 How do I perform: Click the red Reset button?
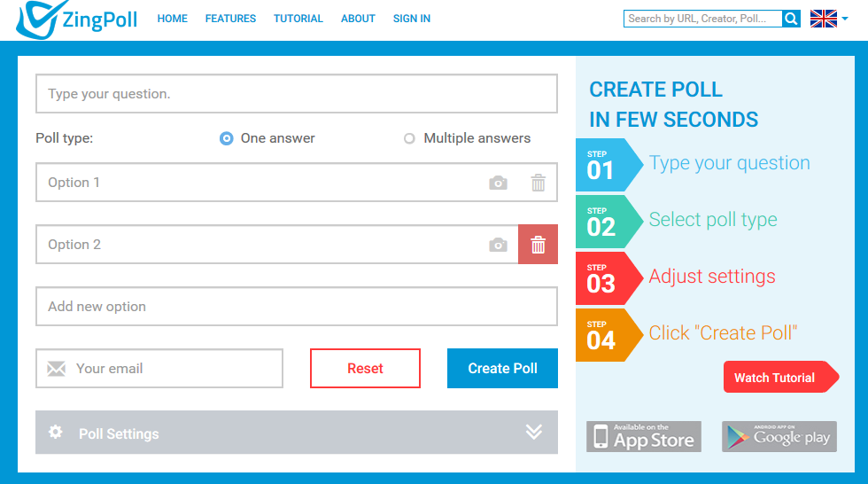click(x=365, y=369)
